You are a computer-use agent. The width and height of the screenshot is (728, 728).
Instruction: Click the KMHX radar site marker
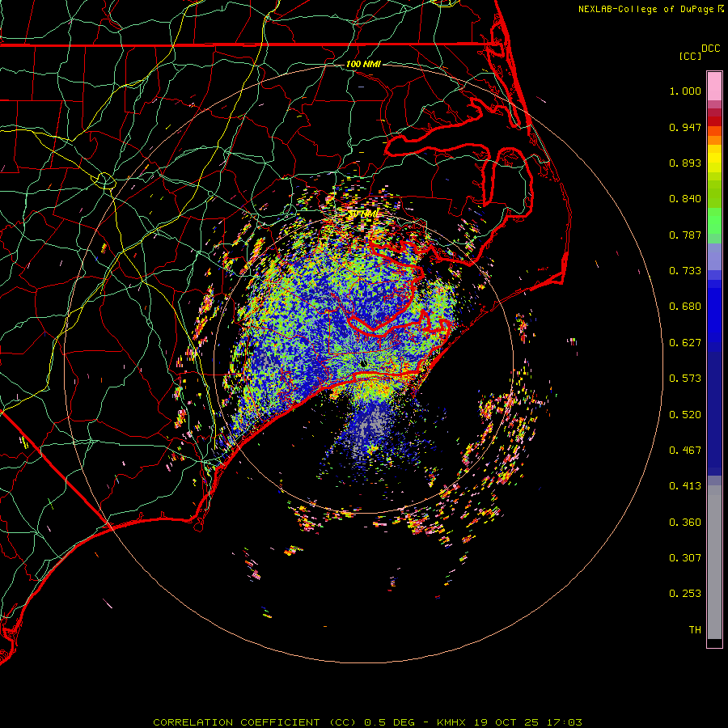click(x=363, y=362)
